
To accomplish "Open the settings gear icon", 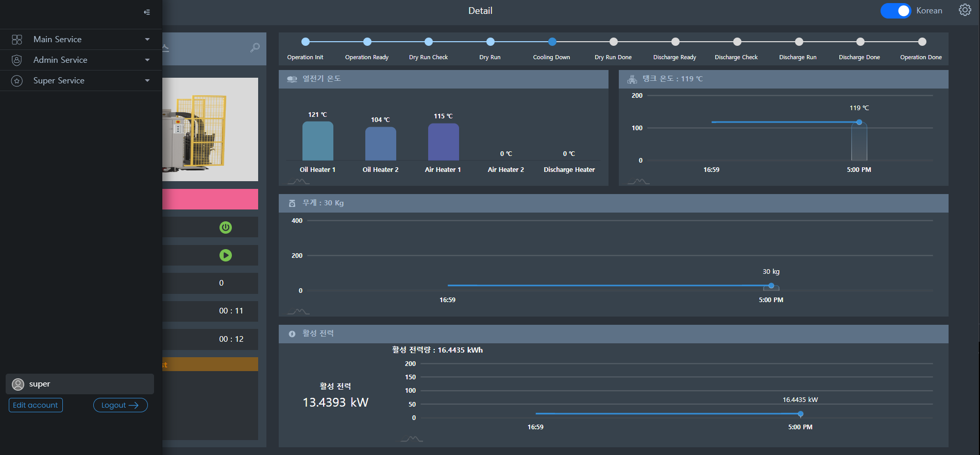I will [x=965, y=10].
